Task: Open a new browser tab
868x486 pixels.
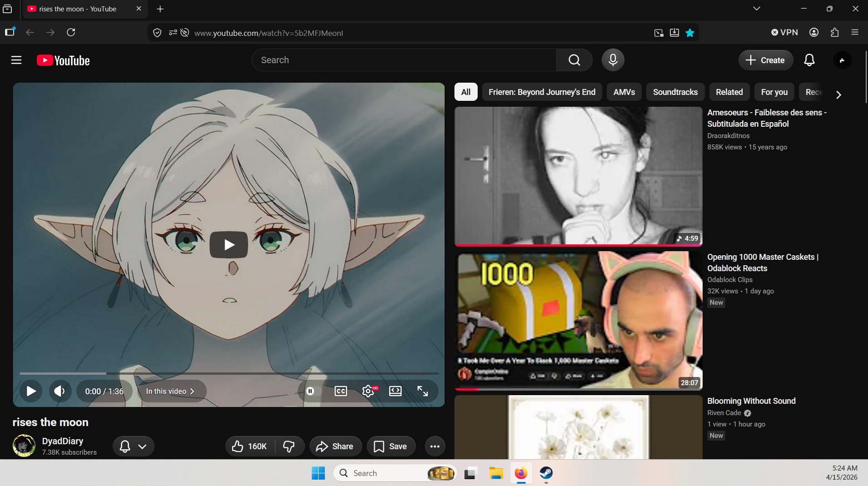Action: 160,9
